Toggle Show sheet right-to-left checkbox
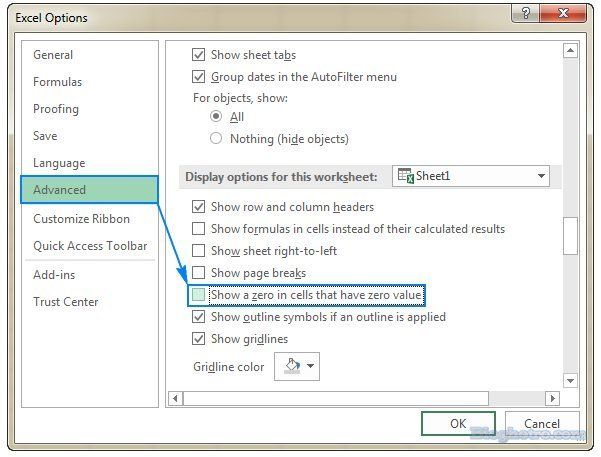 click(x=198, y=251)
